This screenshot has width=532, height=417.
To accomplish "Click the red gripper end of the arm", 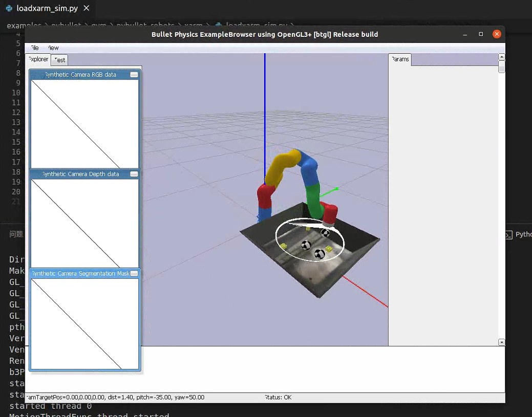I will (x=330, y=214).
